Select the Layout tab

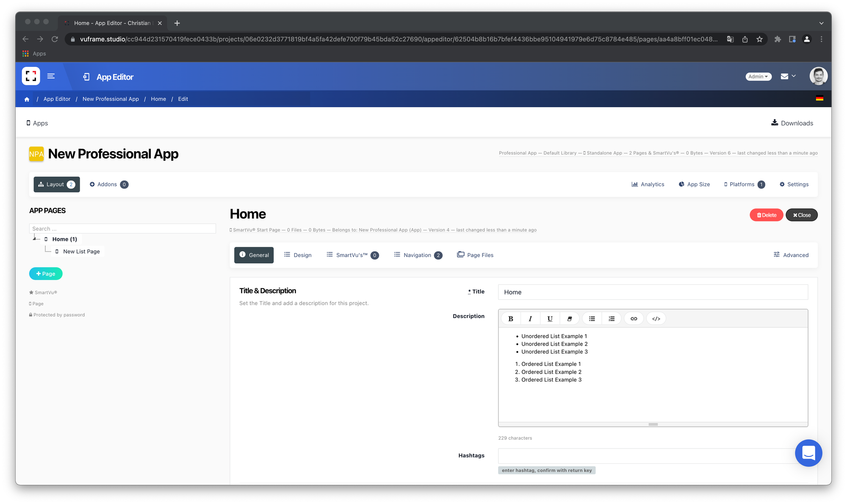coord(57,184)
